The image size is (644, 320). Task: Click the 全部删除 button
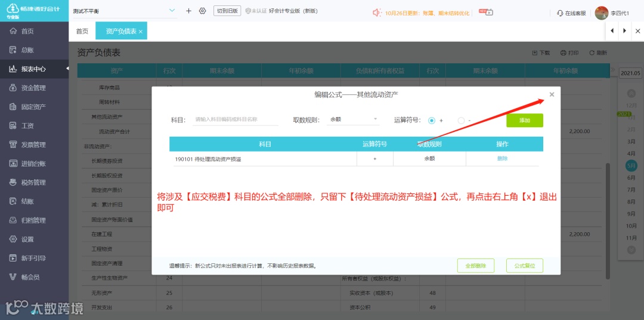pyautogui.click(x=476, y=266)
